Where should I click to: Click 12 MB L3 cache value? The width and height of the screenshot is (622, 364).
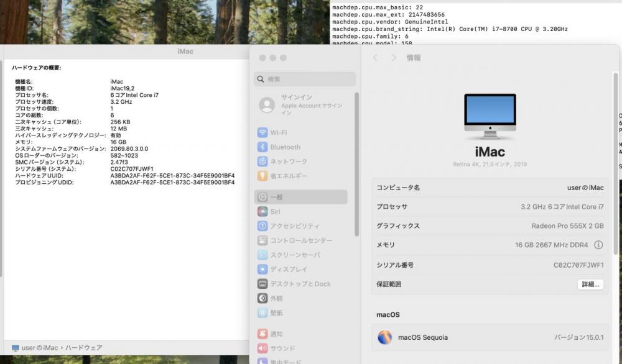[119, 129]
